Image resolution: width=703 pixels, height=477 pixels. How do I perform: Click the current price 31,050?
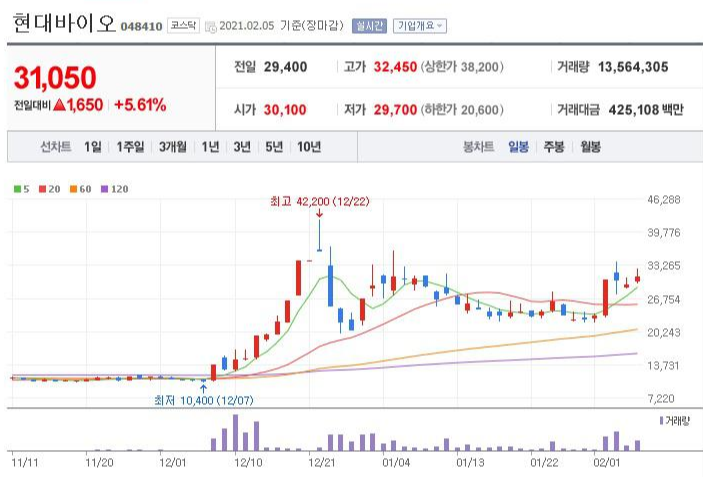(55, 78)
